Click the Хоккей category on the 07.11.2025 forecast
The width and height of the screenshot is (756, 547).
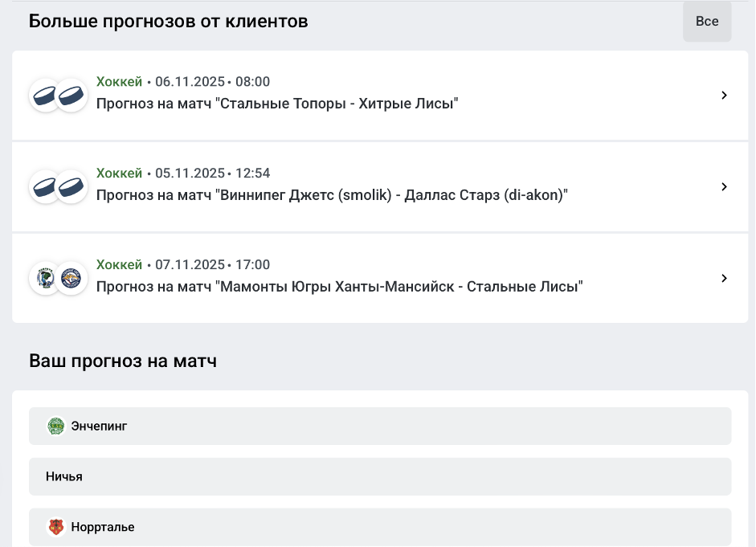[119, 265]
